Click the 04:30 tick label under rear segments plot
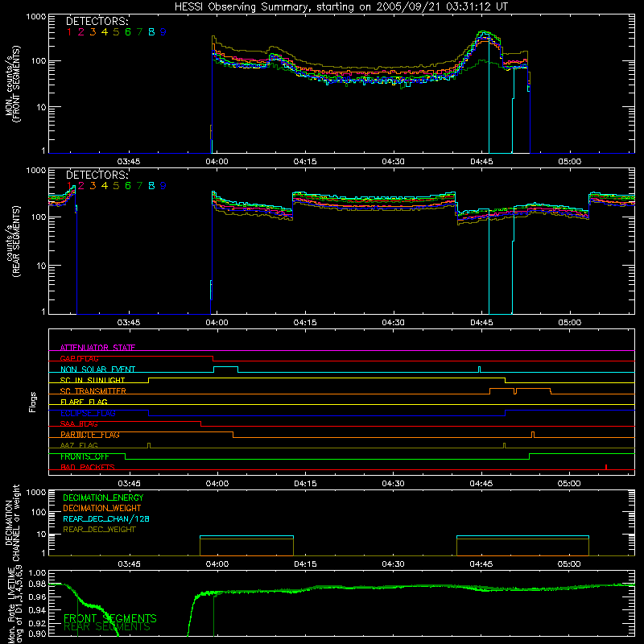The width and height of the screenshot is (644, 644). (393, 323)
